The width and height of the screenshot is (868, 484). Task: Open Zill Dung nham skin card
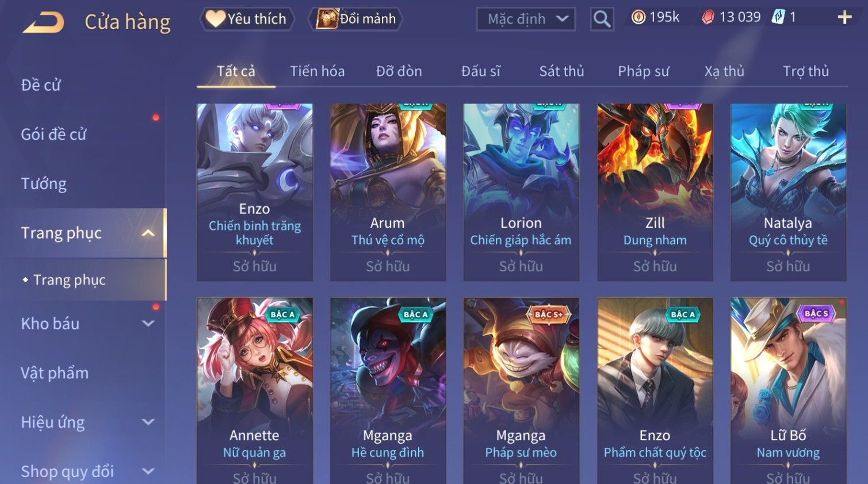[655, 192]
